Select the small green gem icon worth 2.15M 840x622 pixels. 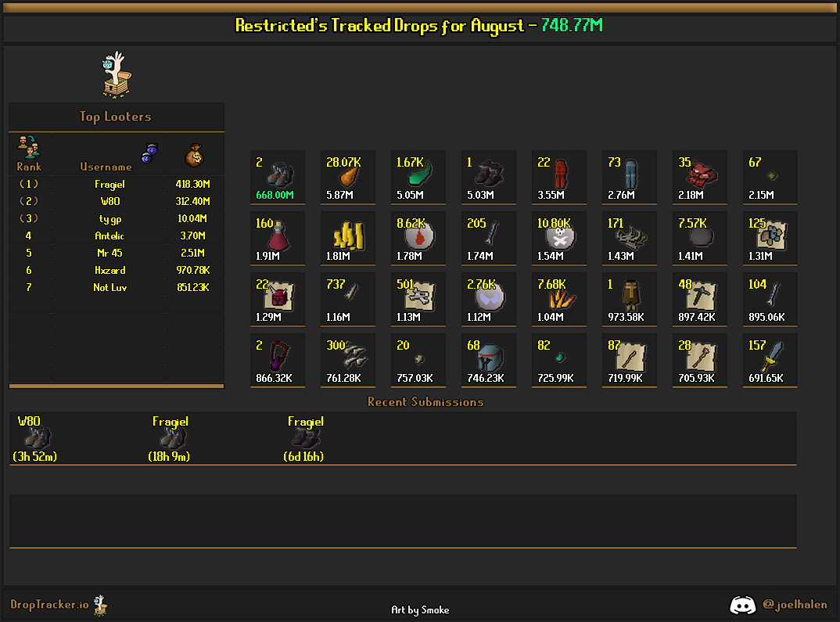pos(772,176)
